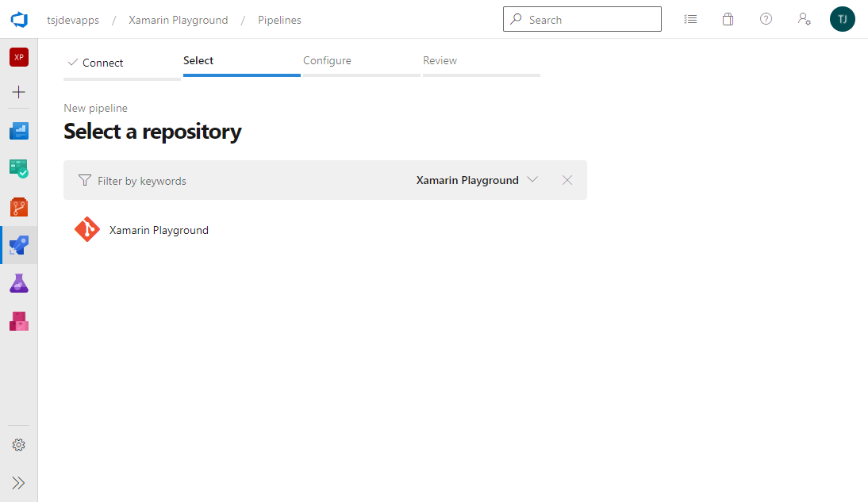The width and height of the screenshot is (868, 502).
Task: Open Project settings gear icon
Action: tap(19, 446)
